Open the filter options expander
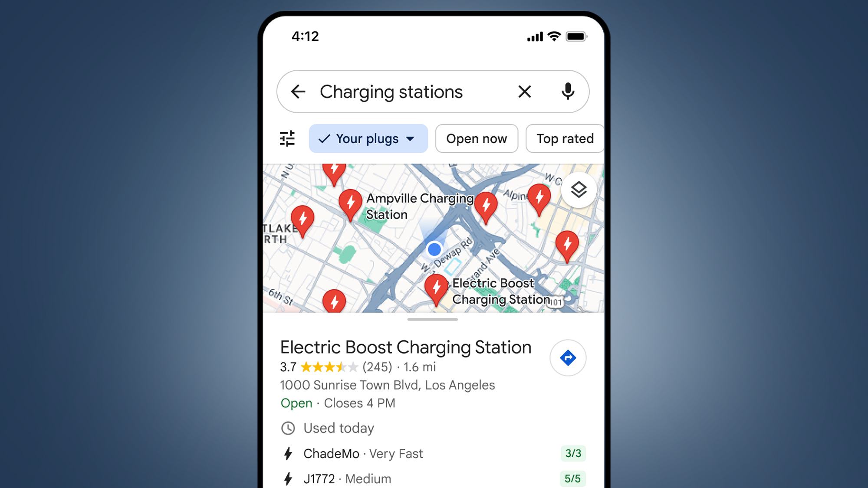This screenshot has height=488, width=868. [288, 138]
